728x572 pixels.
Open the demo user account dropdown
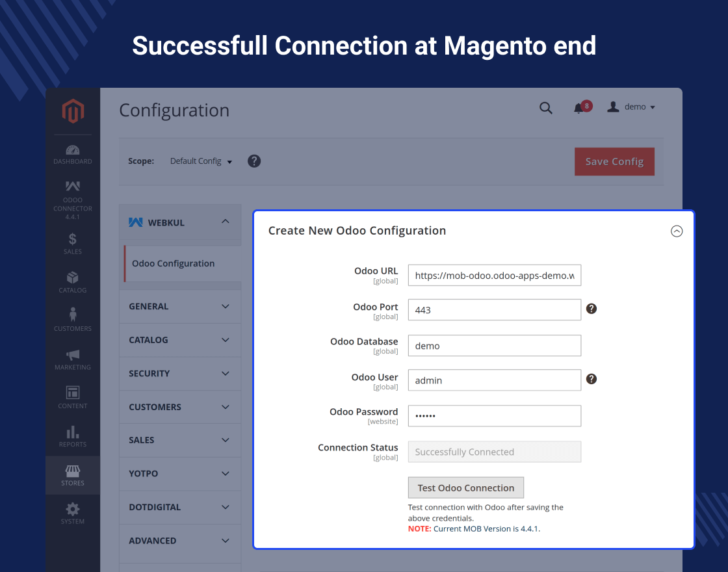pos(631,107)
